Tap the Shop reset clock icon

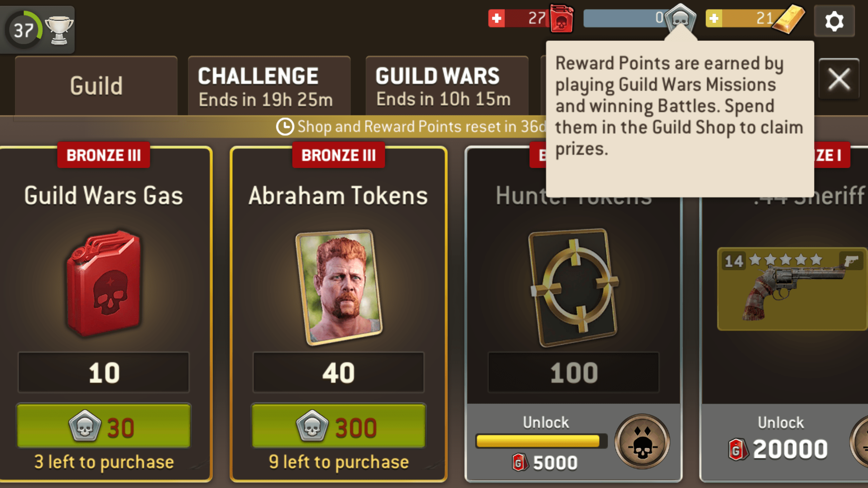(285, 127)
